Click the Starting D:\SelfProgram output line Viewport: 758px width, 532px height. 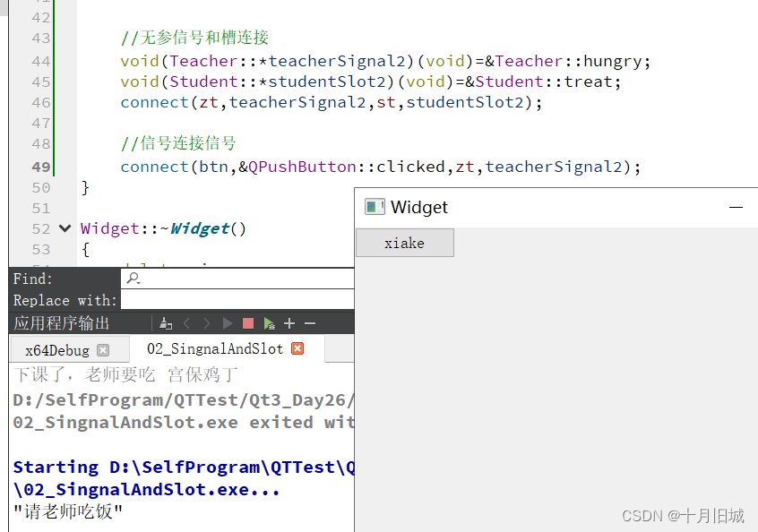pos(184,468)
